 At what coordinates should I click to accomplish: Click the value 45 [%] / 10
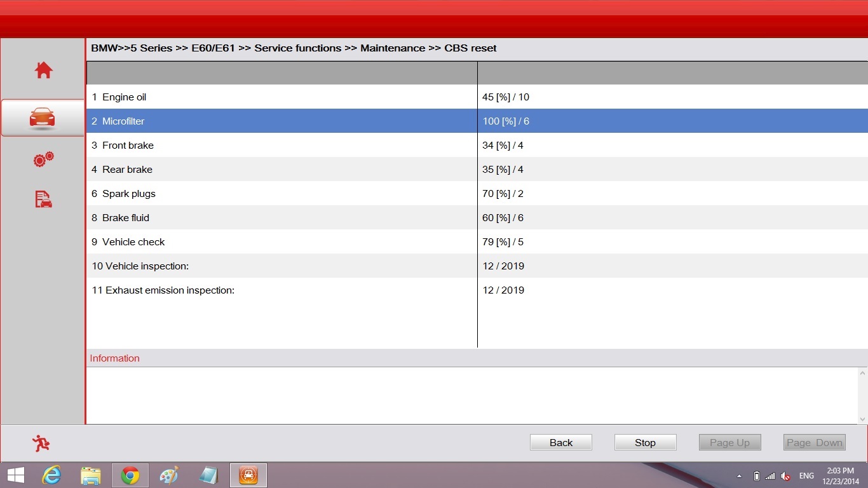click(x=506, y=97)
